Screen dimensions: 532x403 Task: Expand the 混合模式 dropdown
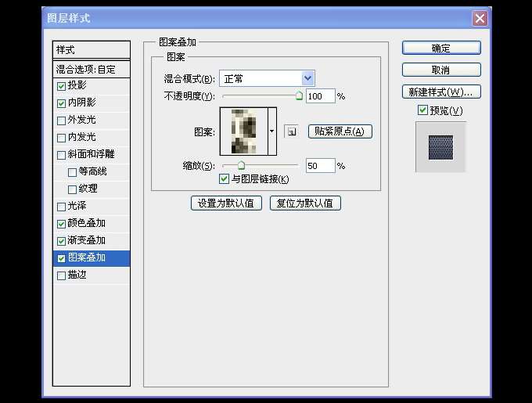307,78
